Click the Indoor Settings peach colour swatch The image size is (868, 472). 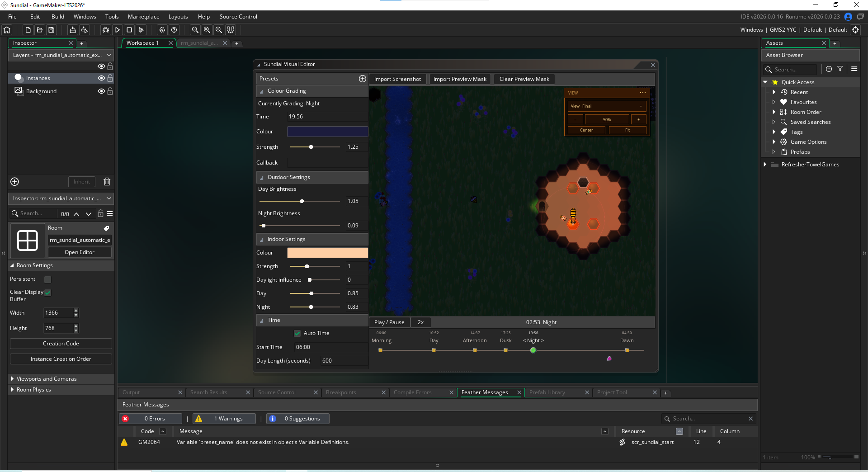pyautogui.click(x=327, y=253)
